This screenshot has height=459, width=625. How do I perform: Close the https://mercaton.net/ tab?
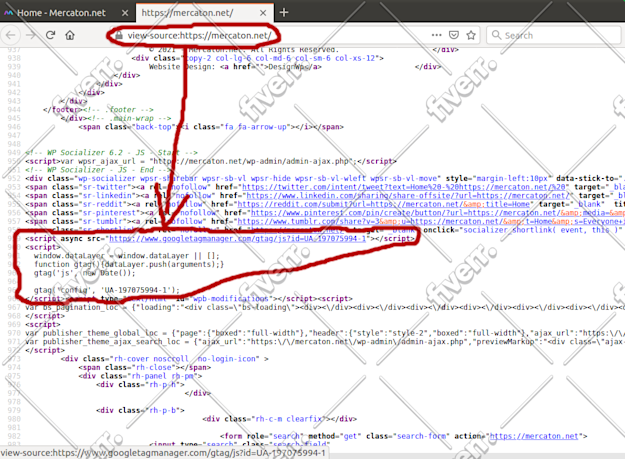263,13
